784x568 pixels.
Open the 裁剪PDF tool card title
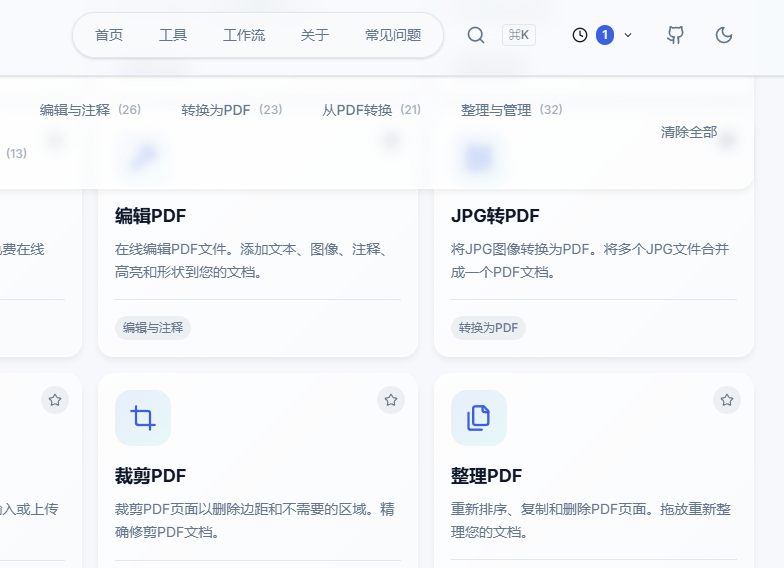(150, 476)
